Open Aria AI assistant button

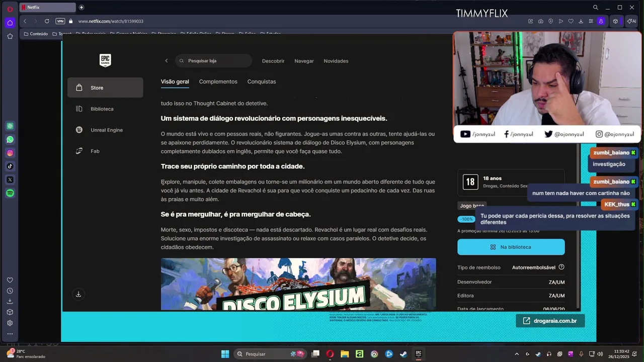coord(631,21)
